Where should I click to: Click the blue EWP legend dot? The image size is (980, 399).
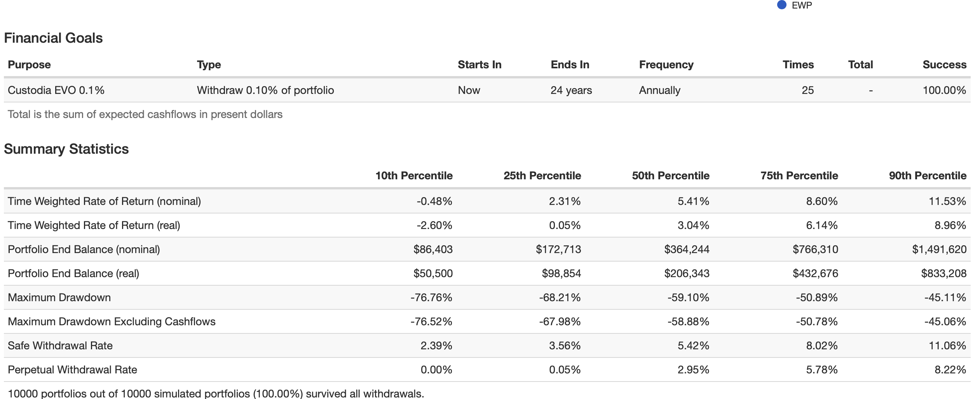click(782, 5)
